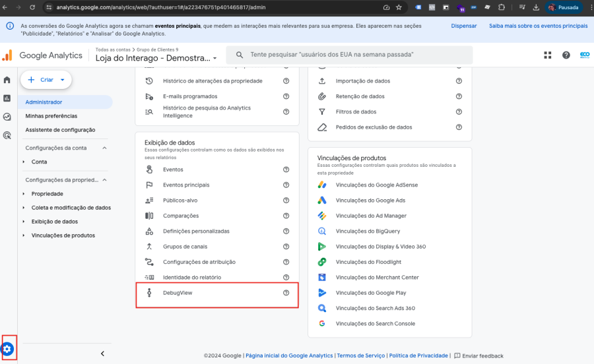This screenshot has height=364, width=594.
Task: Click the help icon next to Eventos principais
Action: click(286, 185)
